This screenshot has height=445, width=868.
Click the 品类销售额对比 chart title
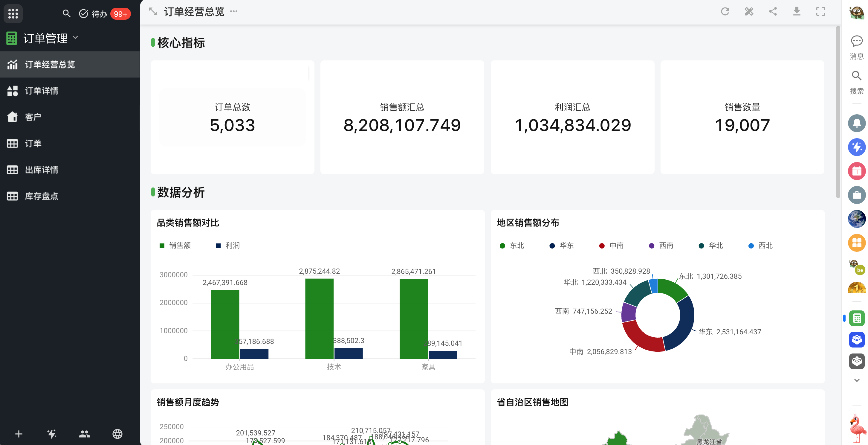click(188, 223)
